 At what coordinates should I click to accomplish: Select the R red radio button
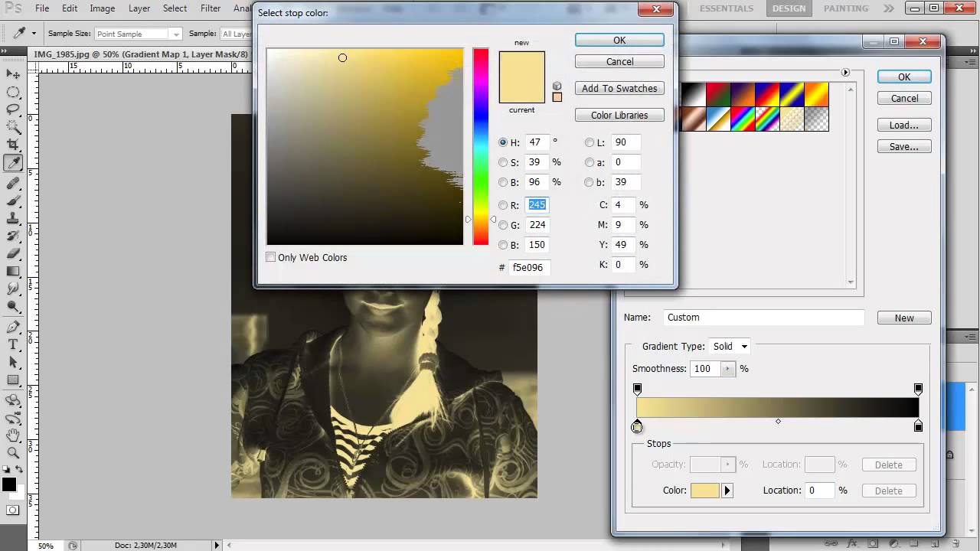[x=503, y=205]
